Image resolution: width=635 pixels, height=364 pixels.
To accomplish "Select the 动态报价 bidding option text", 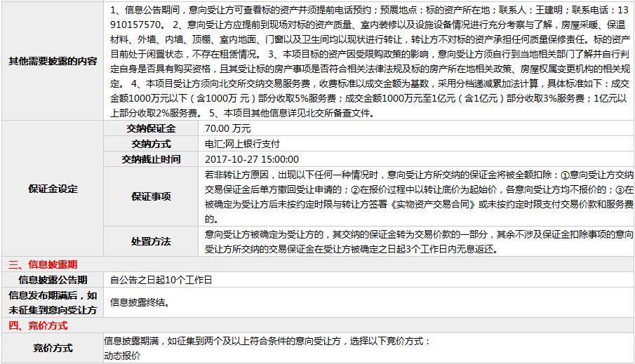I will click(x=122, y=356).
